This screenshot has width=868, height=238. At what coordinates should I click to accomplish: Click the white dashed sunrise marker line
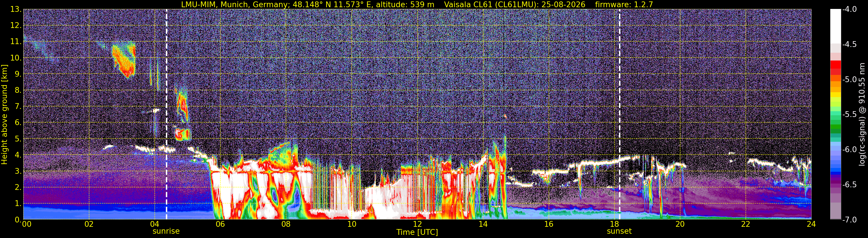[x=166, y=114]
